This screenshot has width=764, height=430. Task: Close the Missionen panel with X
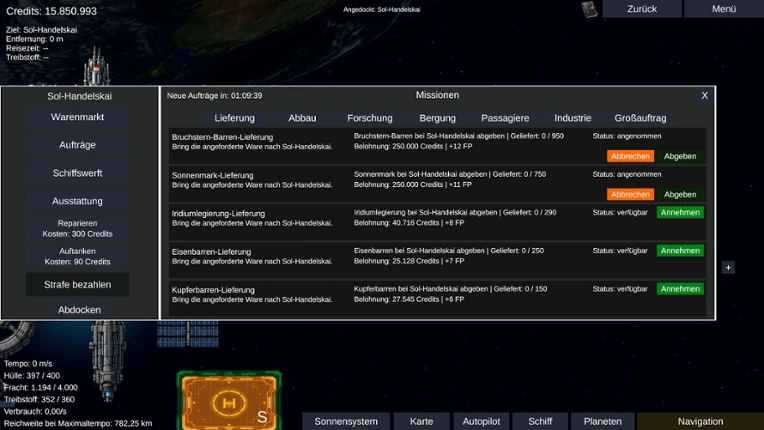pos(705,95)
